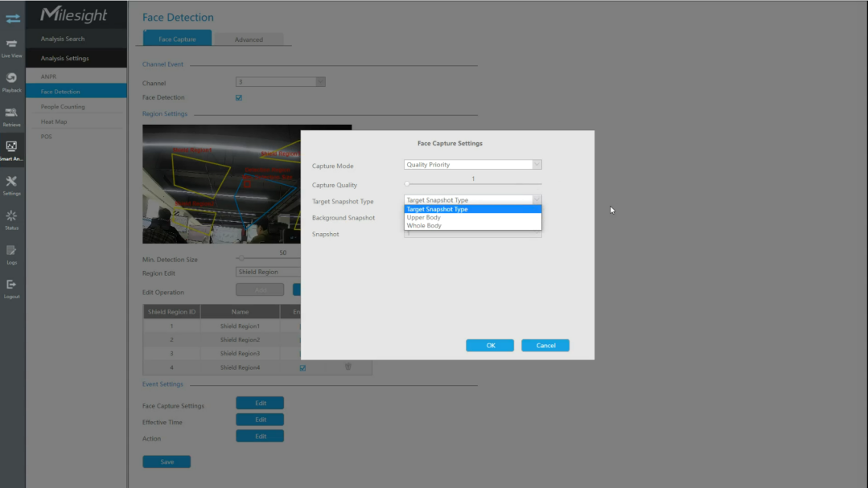Select Upper Body option

coord(473,217)
